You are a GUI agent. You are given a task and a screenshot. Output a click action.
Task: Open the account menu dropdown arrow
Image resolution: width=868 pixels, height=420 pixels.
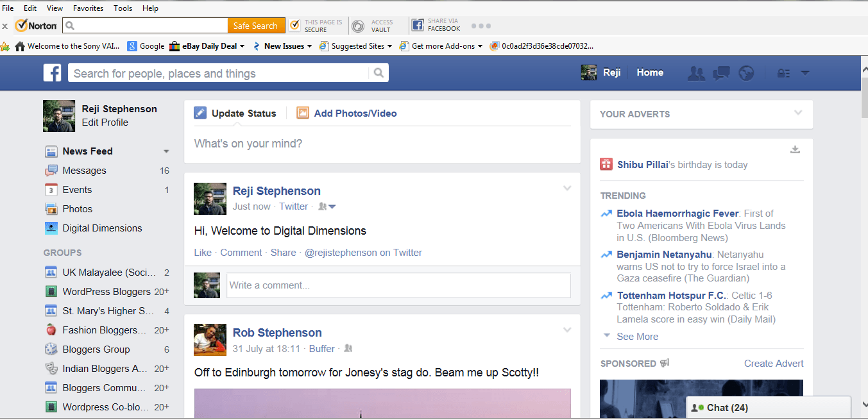pos(805,73)
